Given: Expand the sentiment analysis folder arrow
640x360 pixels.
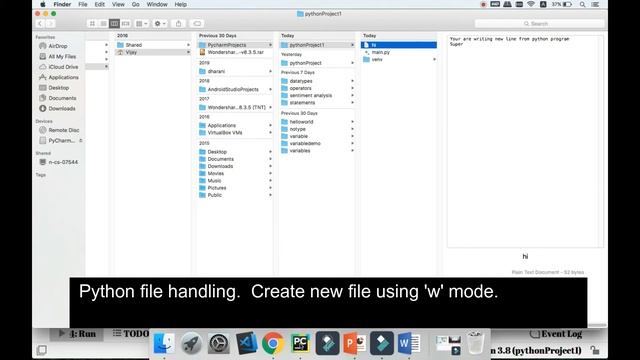Looking at the screenshot, I should pos(352,96).
